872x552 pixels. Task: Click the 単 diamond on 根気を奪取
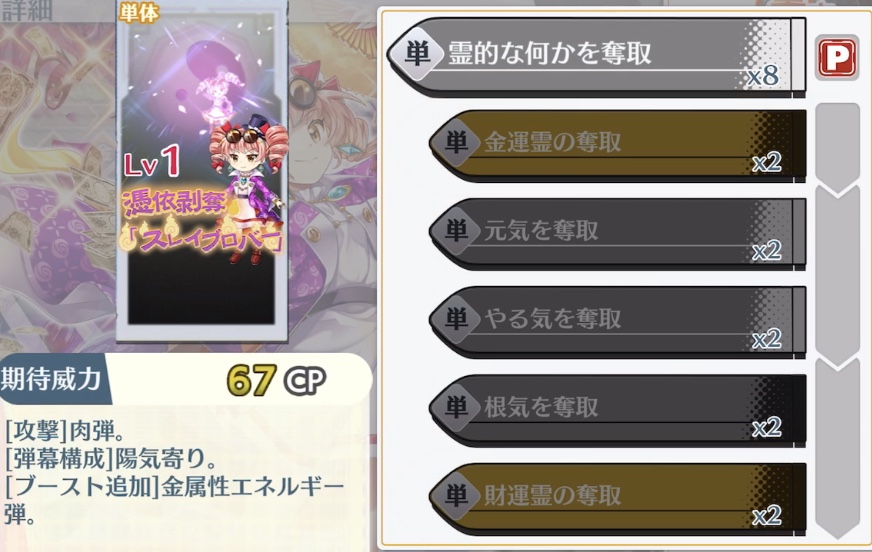coord(456,407)
